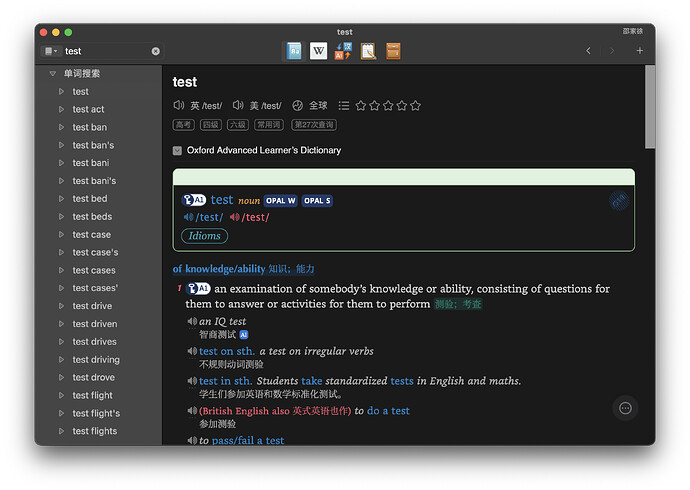
Task: Expand the 'test drive' entry
Action: tap(62, 306)
